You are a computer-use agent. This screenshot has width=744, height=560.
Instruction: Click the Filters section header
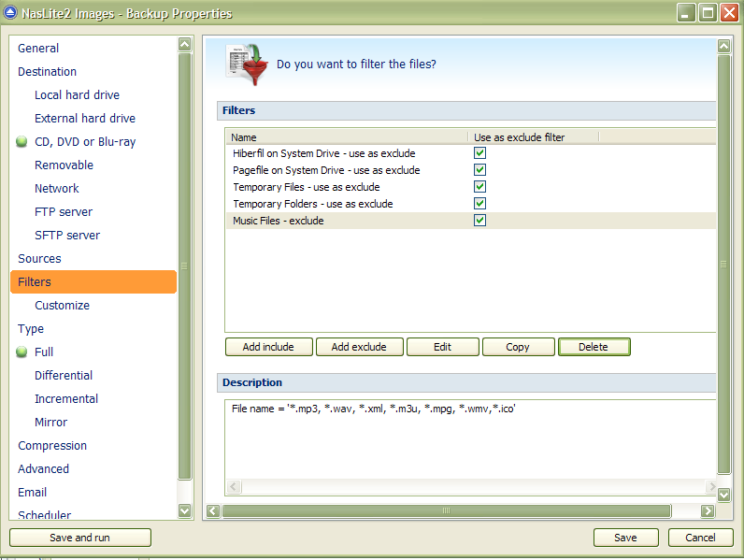pos(466,110)
